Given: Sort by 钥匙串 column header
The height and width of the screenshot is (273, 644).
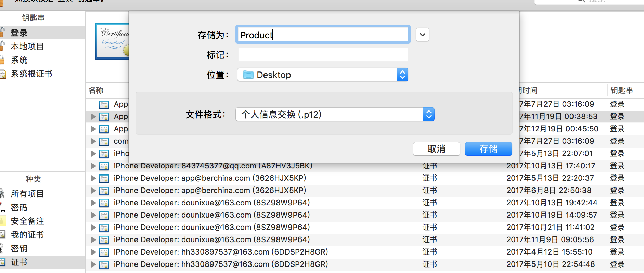Looking at the screenshot, I should (621, 90).
